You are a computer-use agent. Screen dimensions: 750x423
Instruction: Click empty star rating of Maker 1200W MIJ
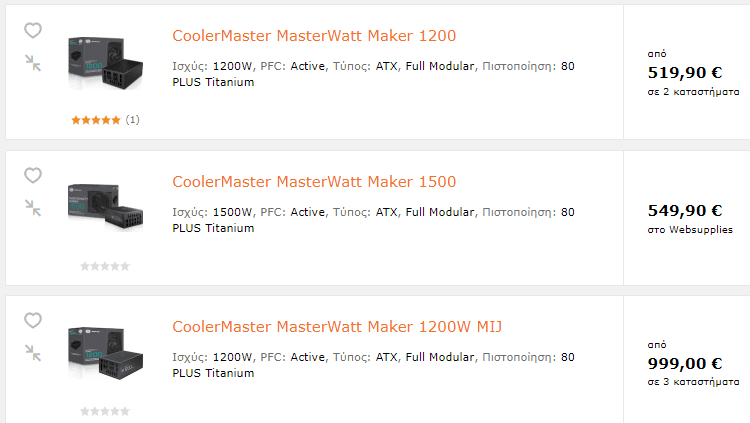click(x=105, y=411)
